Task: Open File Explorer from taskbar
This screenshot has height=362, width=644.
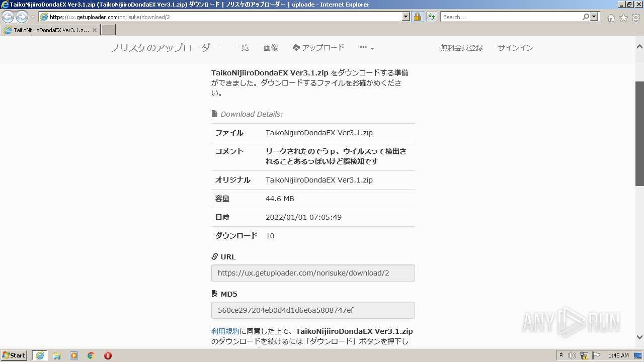Action: coord(57,355)
